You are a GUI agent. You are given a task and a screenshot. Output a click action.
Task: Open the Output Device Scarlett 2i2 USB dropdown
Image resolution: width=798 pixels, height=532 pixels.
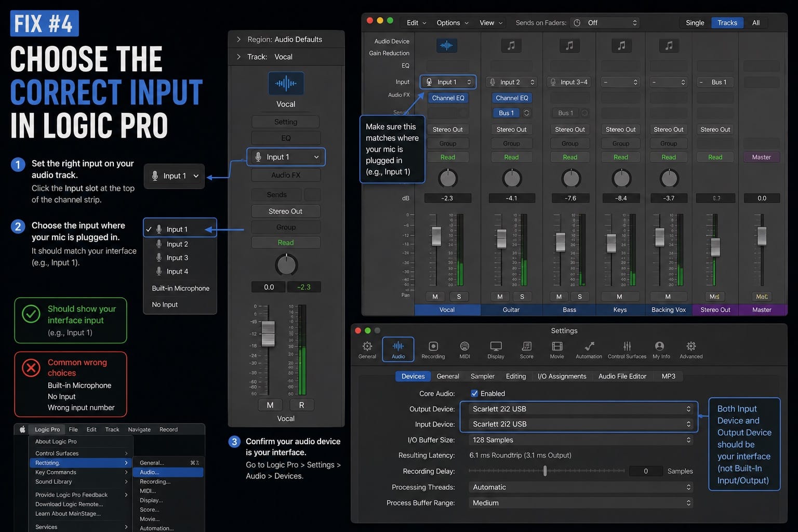tap(580, 409)
